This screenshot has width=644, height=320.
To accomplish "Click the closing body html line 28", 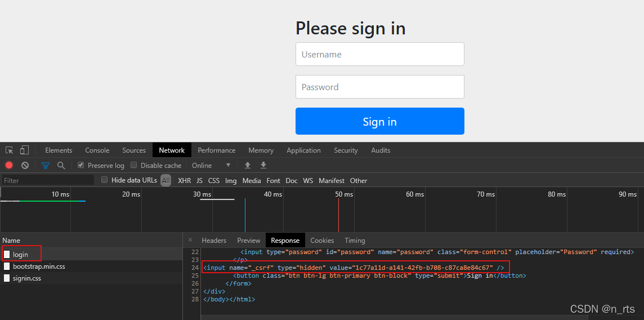I will coord(229,300).
